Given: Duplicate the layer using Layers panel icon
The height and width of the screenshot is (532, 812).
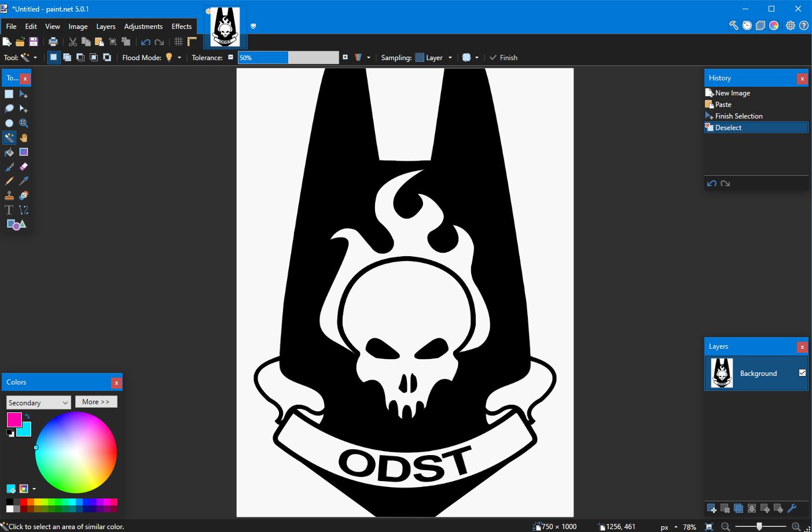Looking at the screenshot, I should 738,508.
